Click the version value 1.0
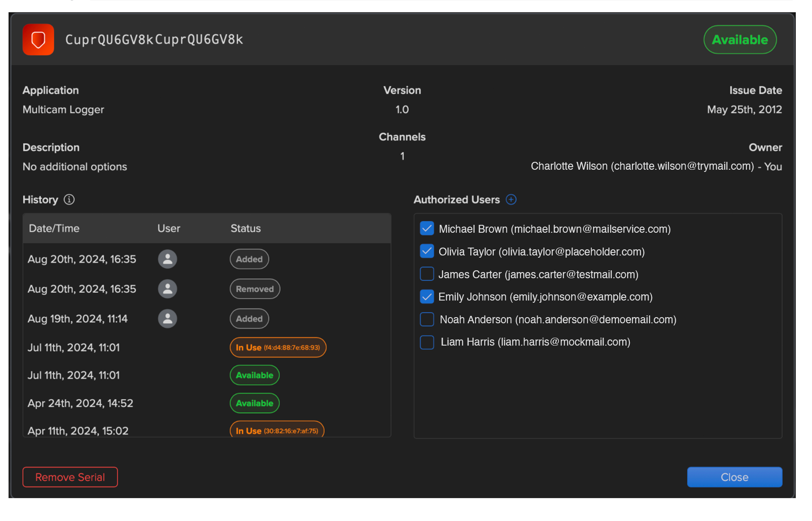The height and width of the screenshot is (521, 812). coord(402,109)
